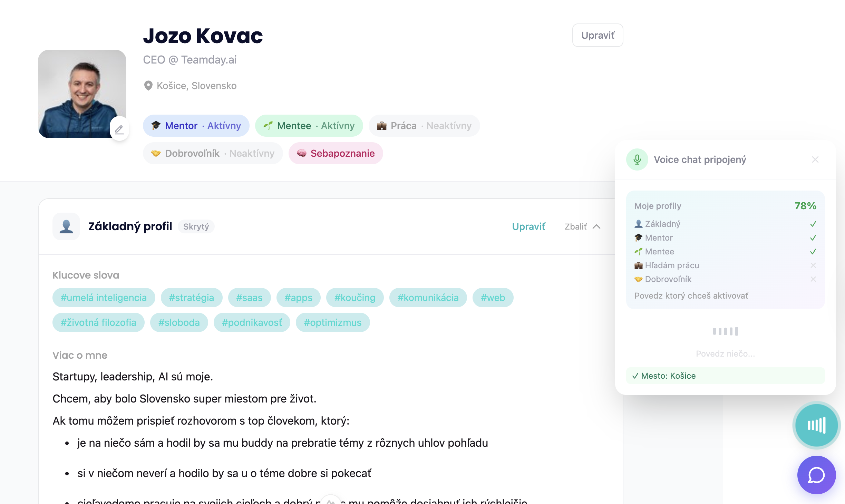Click the Základný profil person icon
This screenshot has width=845, height=504.
point(66,226)
